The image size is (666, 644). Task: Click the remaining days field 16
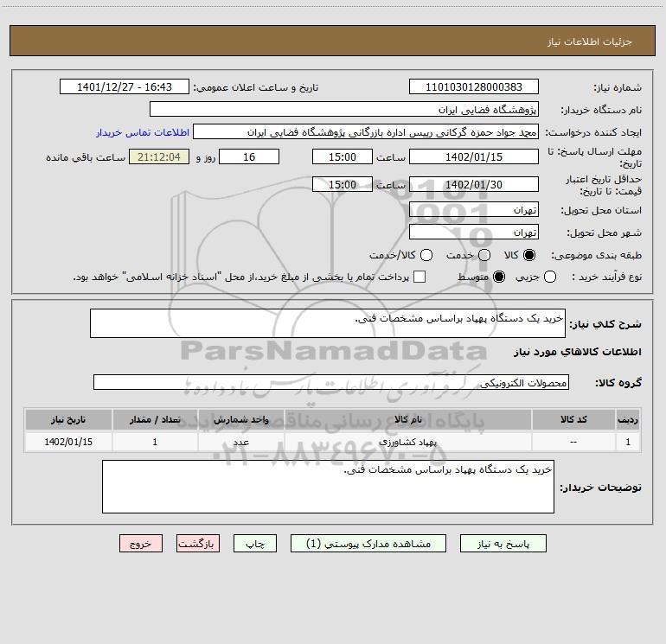249,156
